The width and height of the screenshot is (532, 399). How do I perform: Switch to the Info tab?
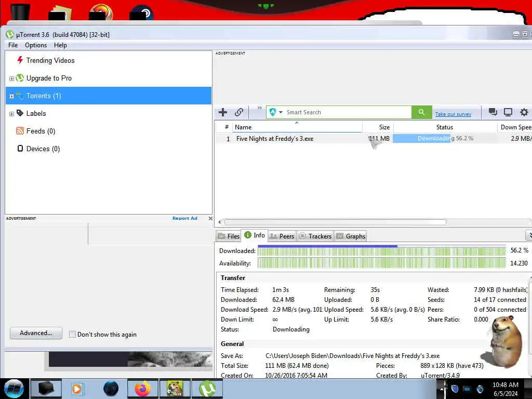pos(255,235)
